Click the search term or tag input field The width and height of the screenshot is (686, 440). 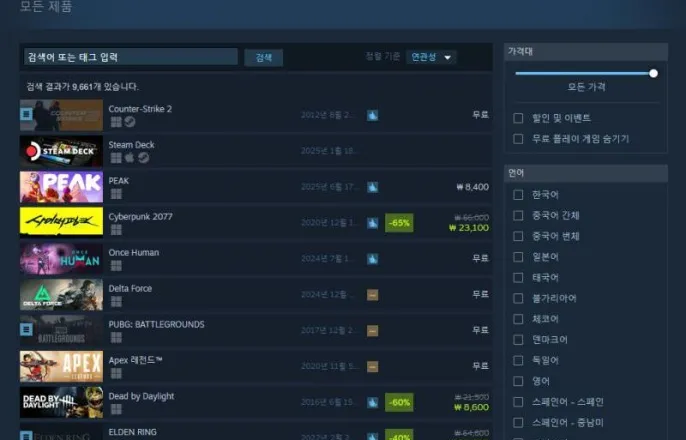click(x=131, y=57)
